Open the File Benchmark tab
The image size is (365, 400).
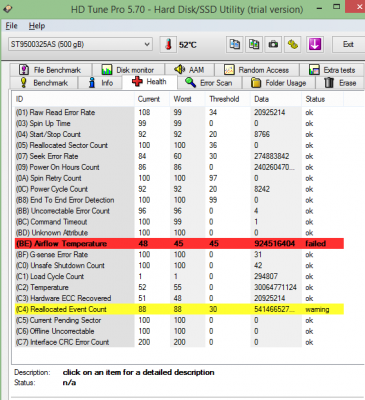50,70
